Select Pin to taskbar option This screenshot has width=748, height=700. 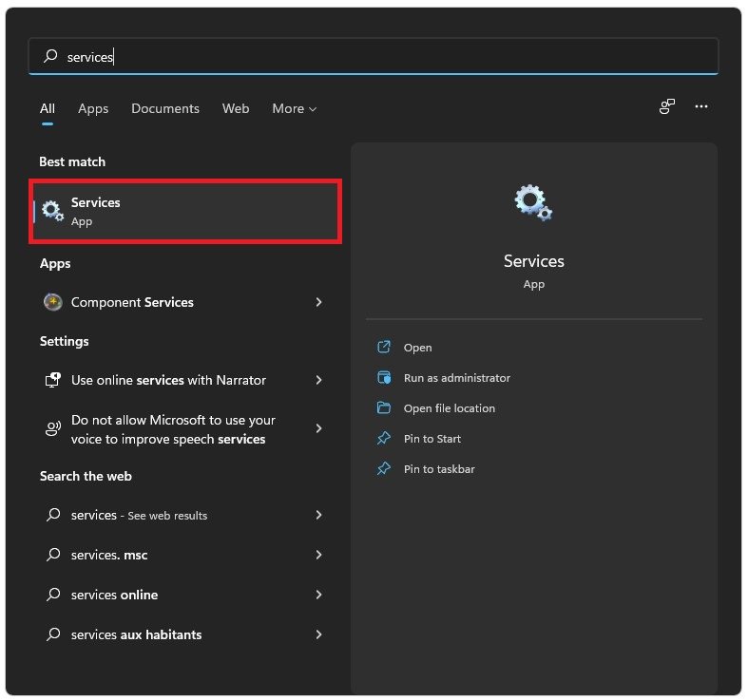pos(438,469)
